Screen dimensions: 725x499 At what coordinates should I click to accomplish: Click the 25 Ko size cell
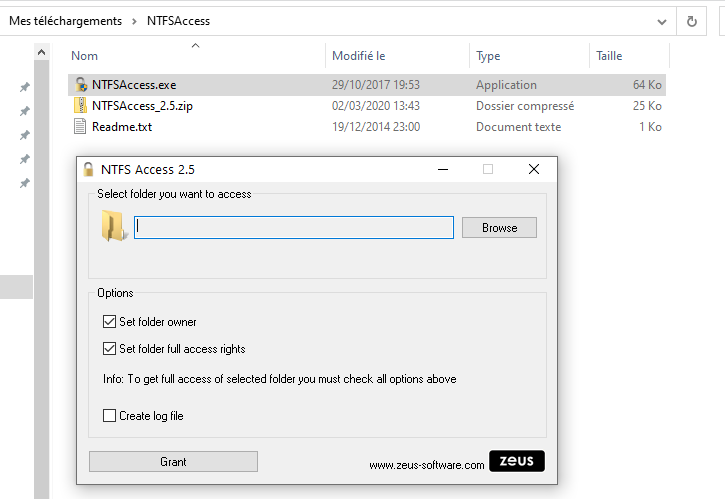point(647,106)
